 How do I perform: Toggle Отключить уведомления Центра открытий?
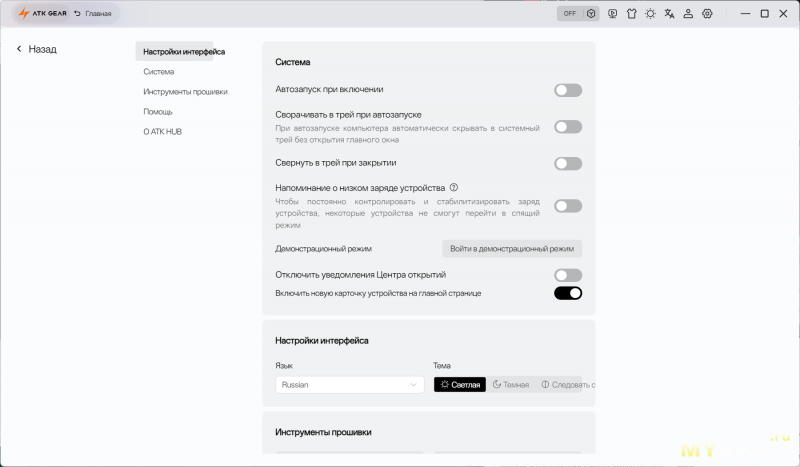[x=568, y=275]
